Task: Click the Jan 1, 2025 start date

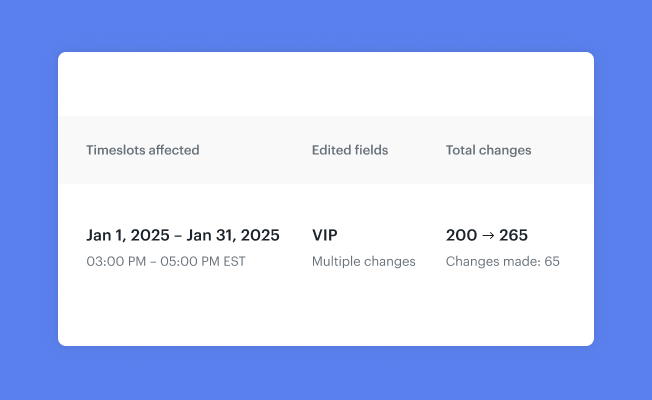Action: pos(128,235)
